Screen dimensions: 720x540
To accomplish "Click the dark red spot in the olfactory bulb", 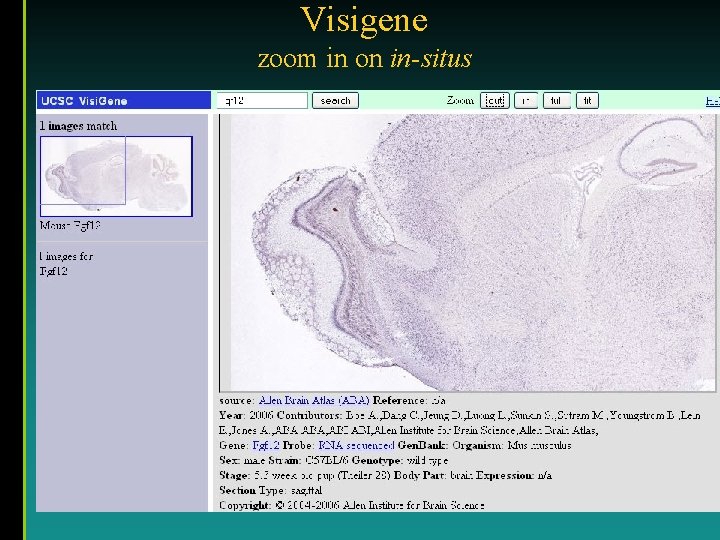I will (x=335, y=210).
